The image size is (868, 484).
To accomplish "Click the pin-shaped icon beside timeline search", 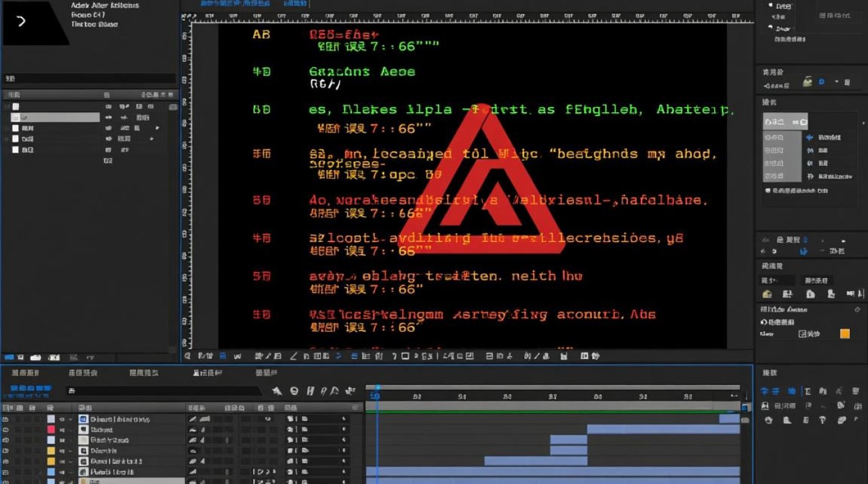I will (x=276, y=390).
